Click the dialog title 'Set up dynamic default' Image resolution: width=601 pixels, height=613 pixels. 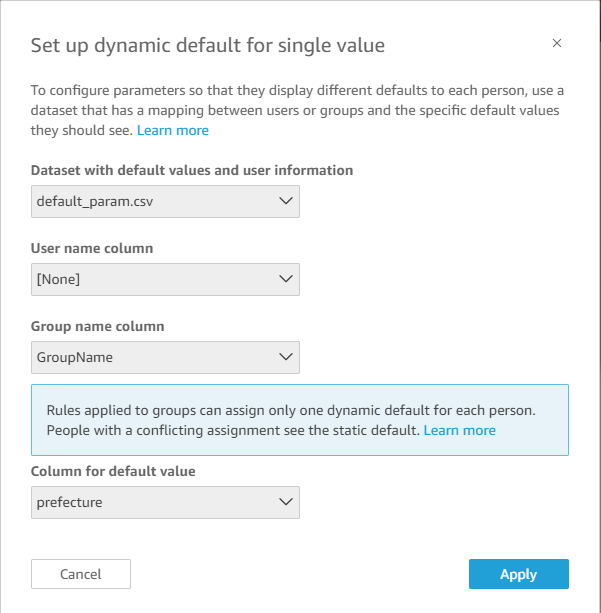(208, 45)
